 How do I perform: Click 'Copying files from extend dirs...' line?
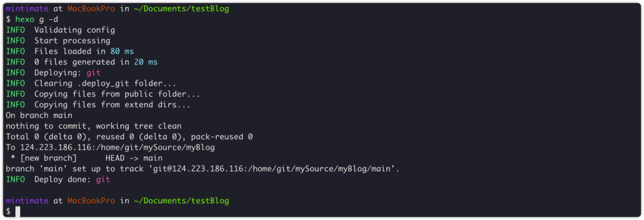point(113,105)
